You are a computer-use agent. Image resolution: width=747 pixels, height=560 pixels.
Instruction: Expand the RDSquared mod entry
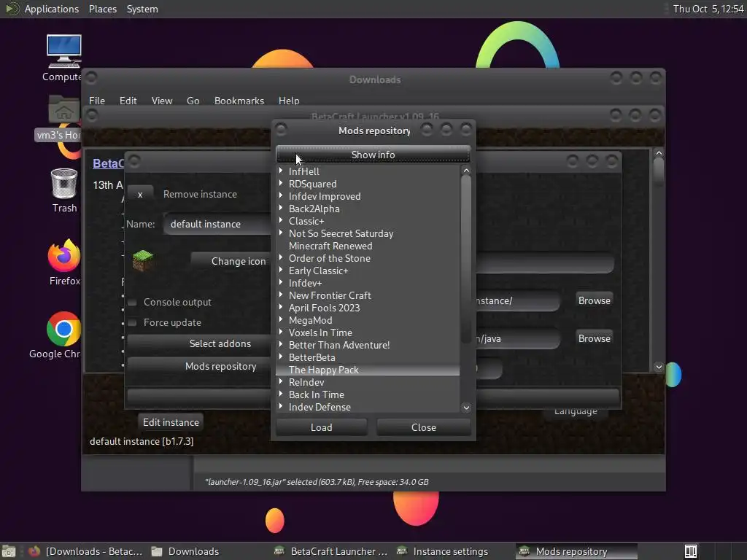click(281, 183)
